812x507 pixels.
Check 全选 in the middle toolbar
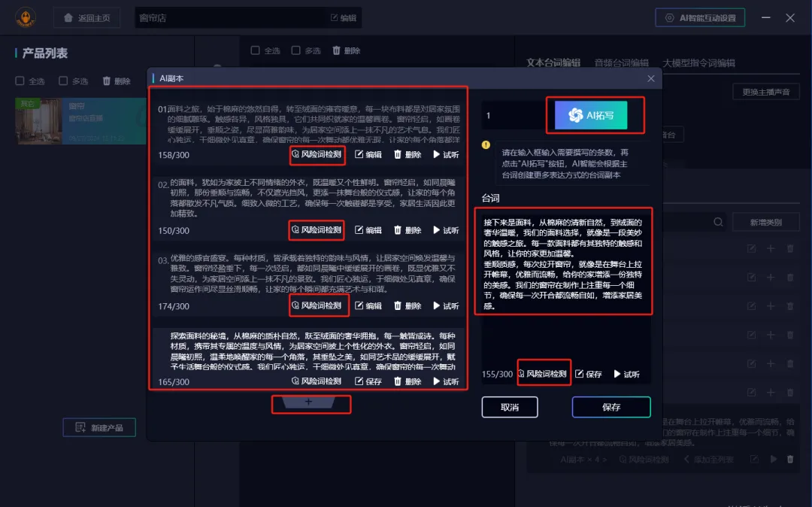(265, 50)
